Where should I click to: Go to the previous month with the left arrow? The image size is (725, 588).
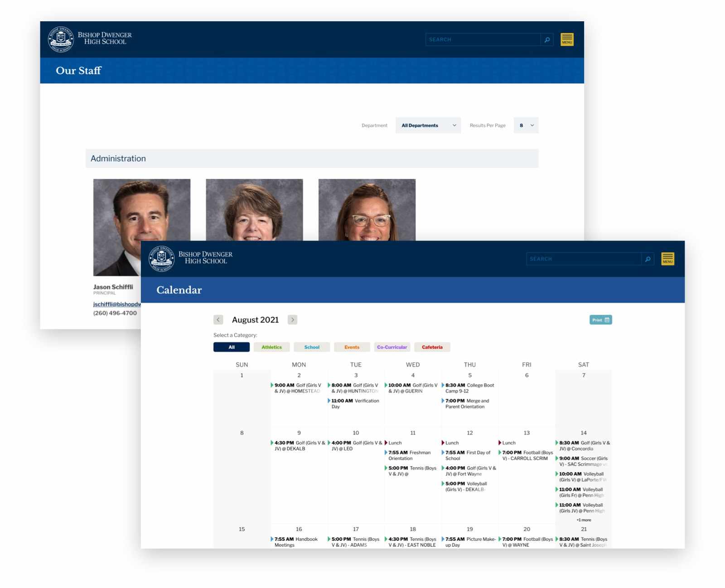pos(218,320)
